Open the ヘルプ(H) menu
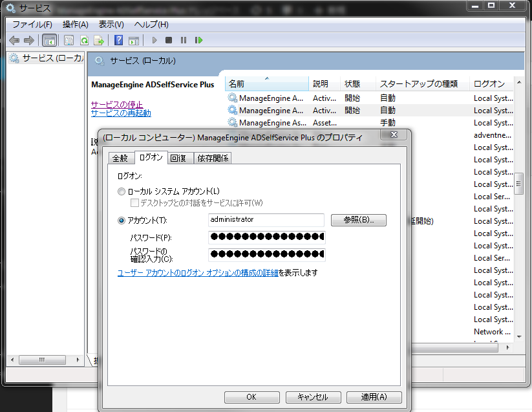This screenshot has height=412, width=532. pyautogui.click(x=151, y=25)
